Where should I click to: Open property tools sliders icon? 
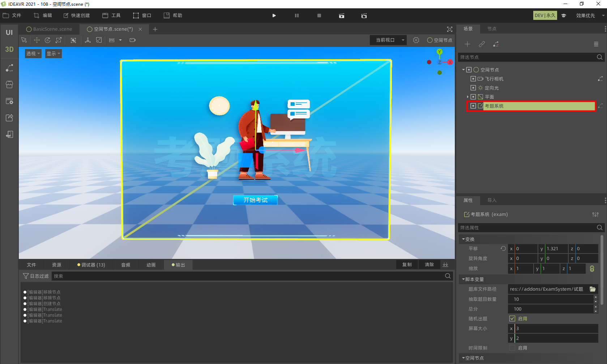click(x=595, y=214)
